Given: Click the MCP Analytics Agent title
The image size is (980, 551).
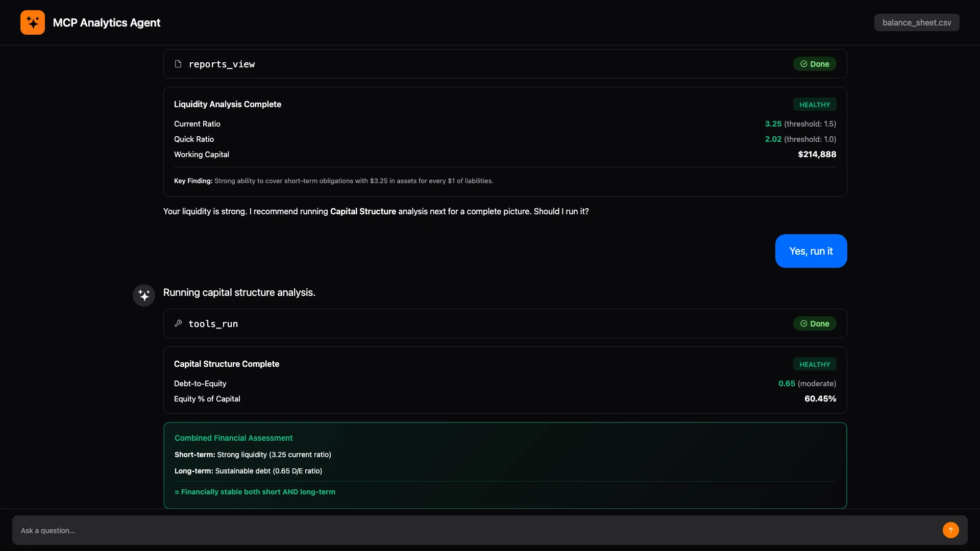Looking at the screenshot, I should coord(107,22).
